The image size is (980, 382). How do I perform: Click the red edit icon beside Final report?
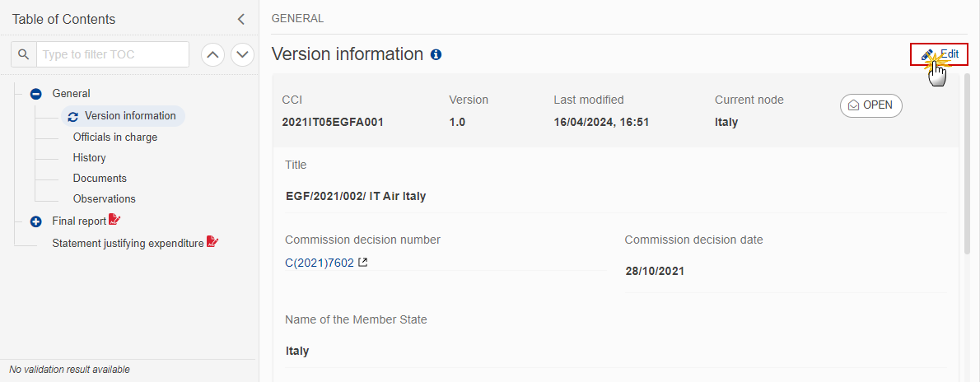pyautogui.click(x=114, y=220)
